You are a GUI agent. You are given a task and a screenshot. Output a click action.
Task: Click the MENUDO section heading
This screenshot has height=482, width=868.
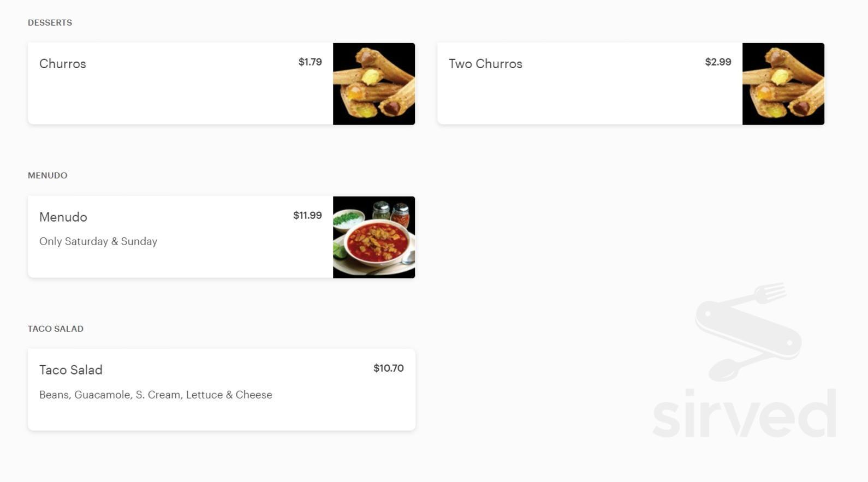(x=47, y=175)
